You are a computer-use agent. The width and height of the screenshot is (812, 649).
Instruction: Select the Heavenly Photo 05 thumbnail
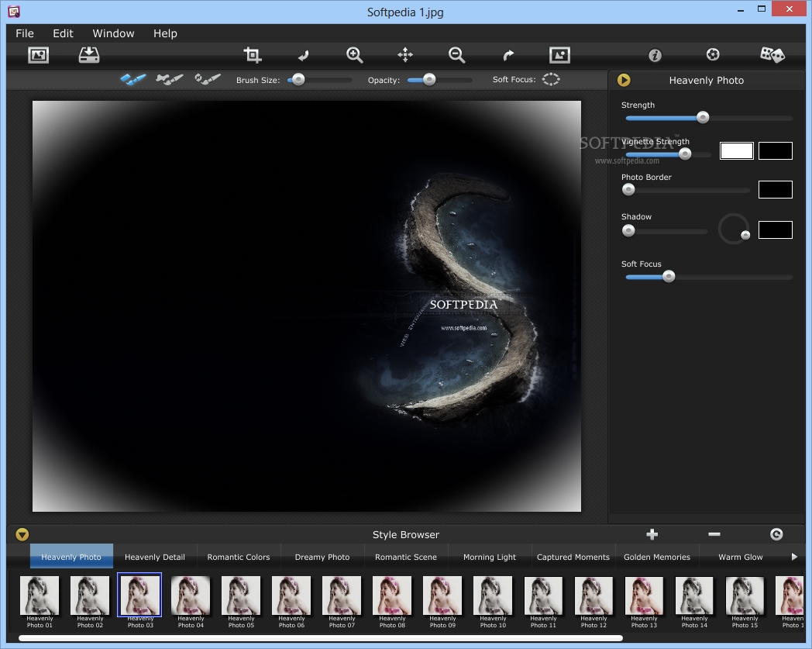[241, 595]
